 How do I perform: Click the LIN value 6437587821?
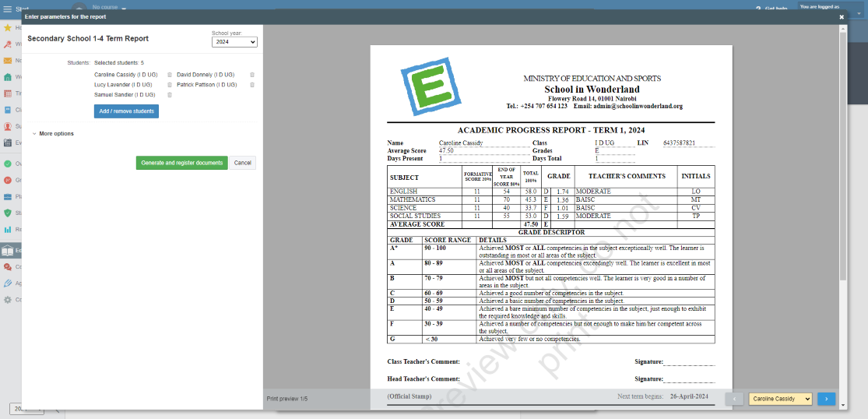pos(680,143)
